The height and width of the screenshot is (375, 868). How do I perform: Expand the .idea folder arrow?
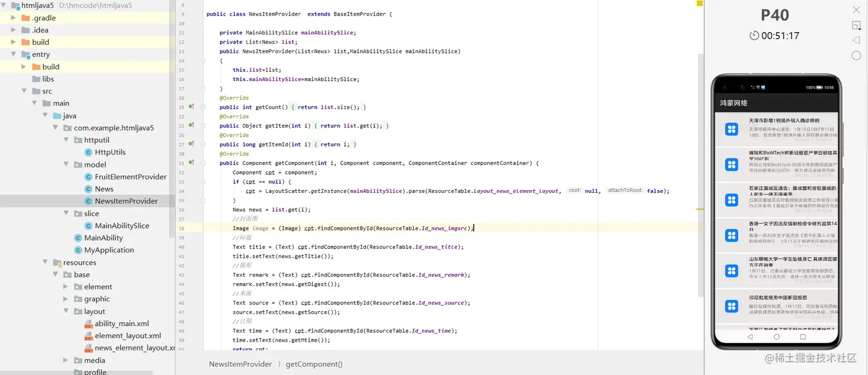coord(14,30)
